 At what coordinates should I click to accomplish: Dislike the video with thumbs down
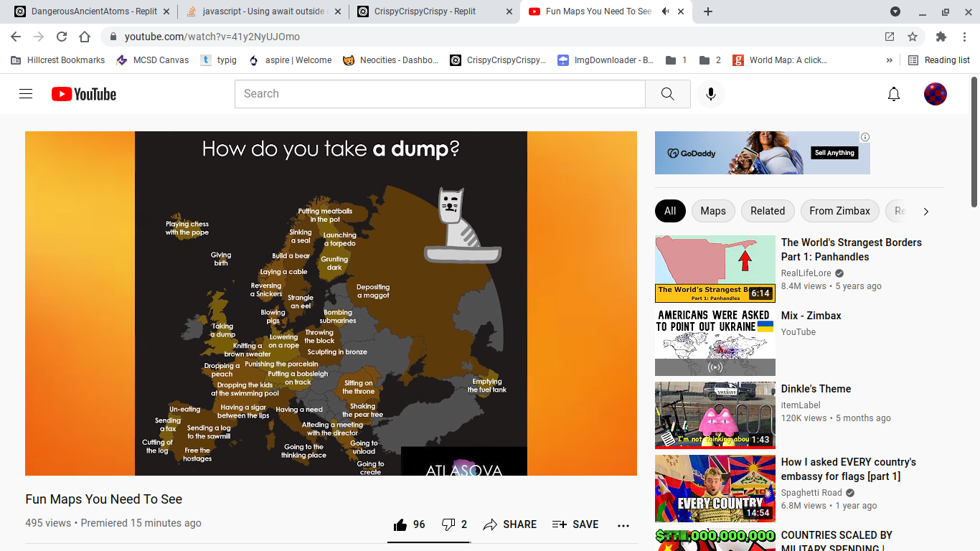(448, 524)
